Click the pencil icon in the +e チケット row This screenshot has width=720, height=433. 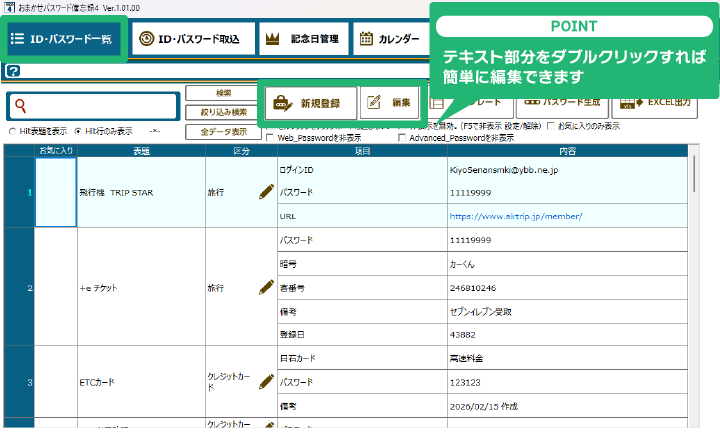pyautogui.click(x=266, y=287)
